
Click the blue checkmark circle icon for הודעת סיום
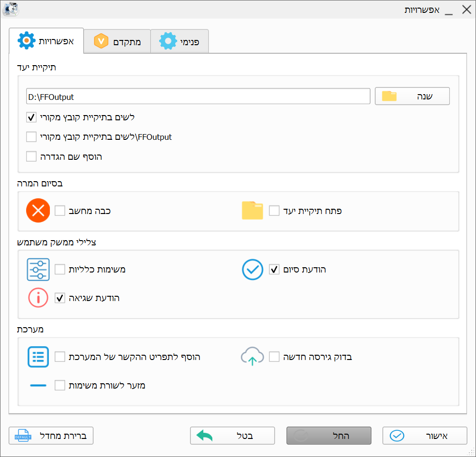point(252,270)
